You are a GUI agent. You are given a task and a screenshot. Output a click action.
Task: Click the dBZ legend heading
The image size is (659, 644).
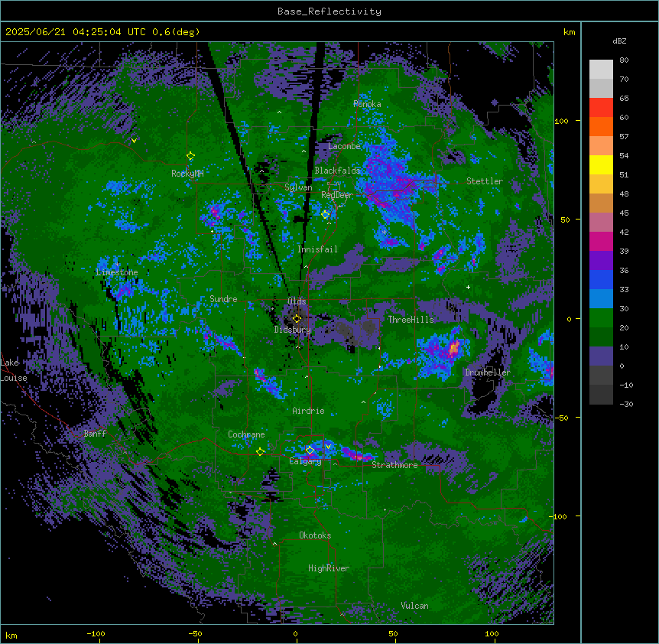pyautogui.click(x=619, y=41)
